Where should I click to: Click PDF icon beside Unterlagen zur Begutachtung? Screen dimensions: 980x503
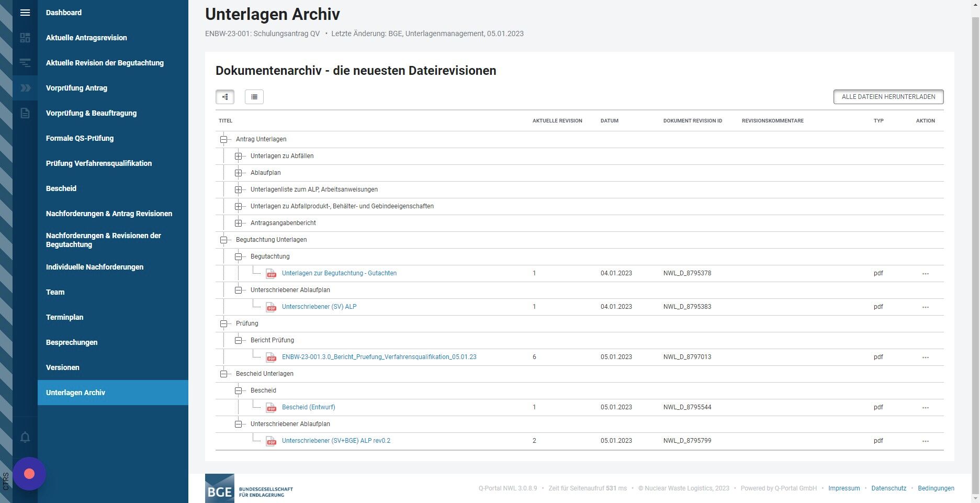(x=271, y=273)
